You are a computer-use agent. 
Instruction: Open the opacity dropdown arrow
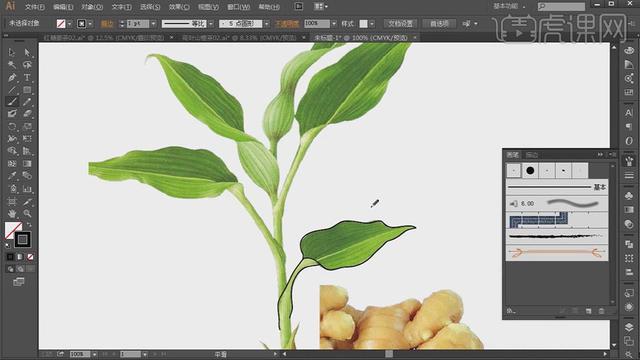[334, 24]
